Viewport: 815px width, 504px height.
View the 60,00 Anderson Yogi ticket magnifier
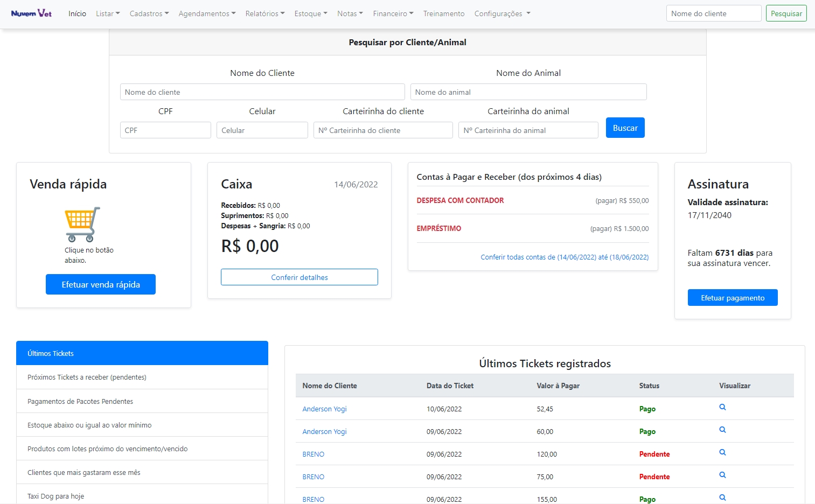pos(722,430)
